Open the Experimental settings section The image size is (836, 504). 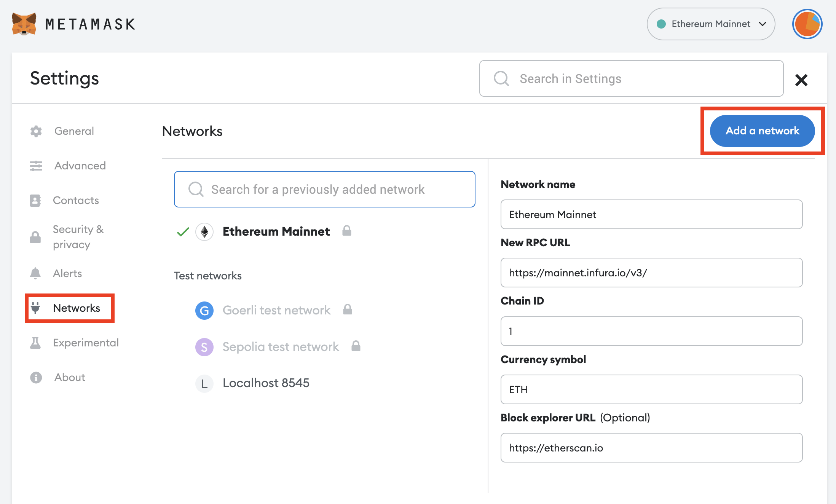point(86,343)
